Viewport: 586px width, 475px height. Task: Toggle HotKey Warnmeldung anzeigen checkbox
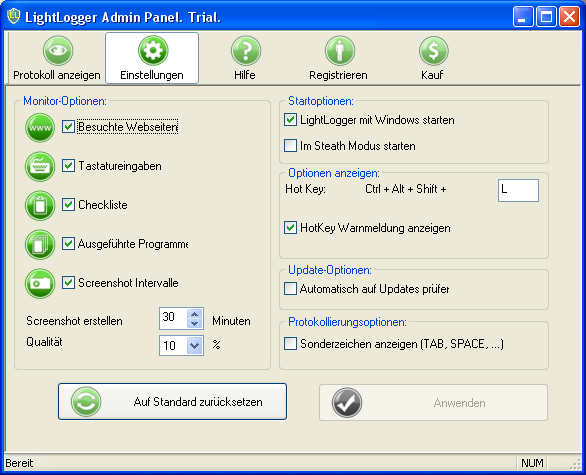click(290, 228)
